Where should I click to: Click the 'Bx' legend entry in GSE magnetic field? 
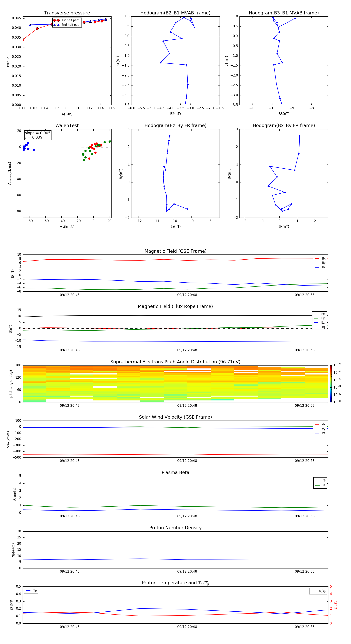(x=320, y=259)
